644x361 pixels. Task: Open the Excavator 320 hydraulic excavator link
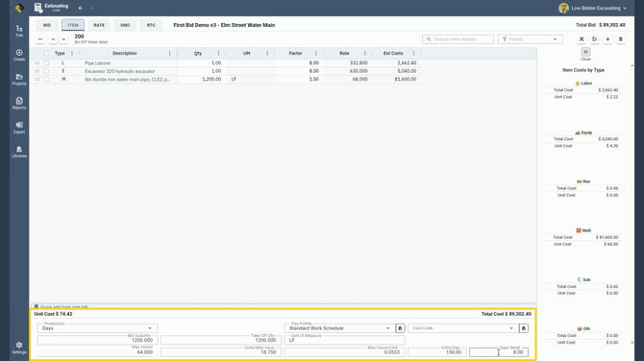click(x=120, y=71)
